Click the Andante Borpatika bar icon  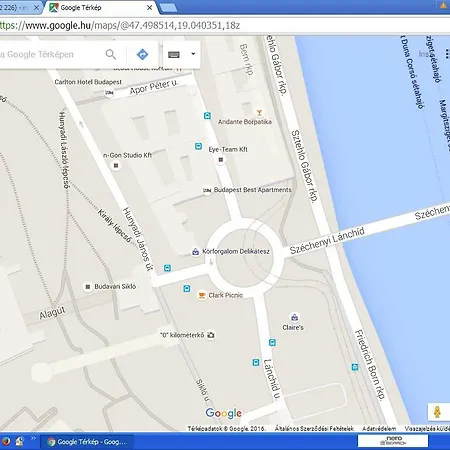[x=259, y=113]
